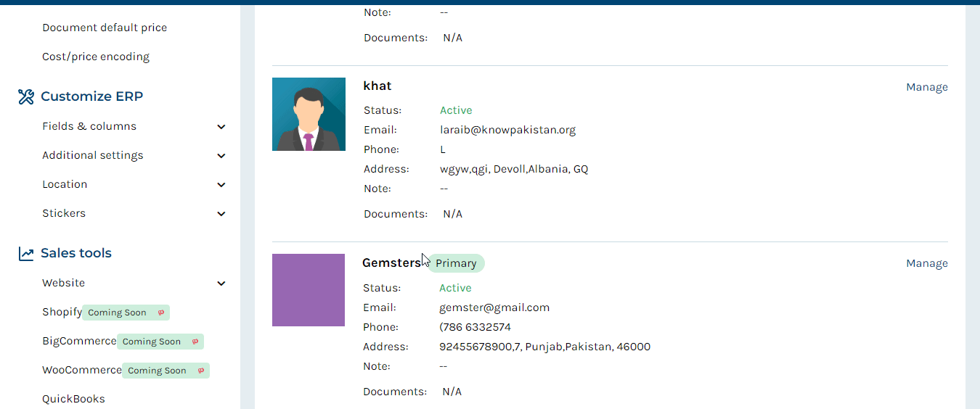Click the WooCommerce Coming Soon badge icon
Viewport: 980px width, 409px height.
(201, 371)
